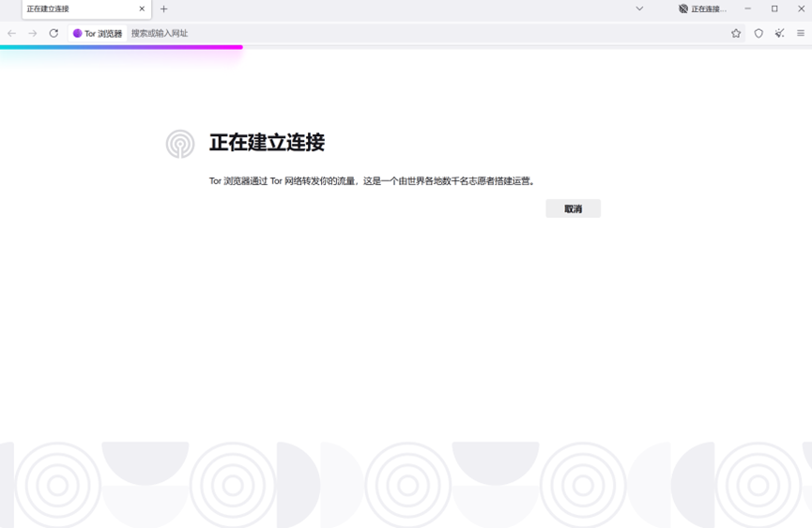Open the shield security level icon
The height and width of the screenshot is (528, 812).
[x=758, y=33]
